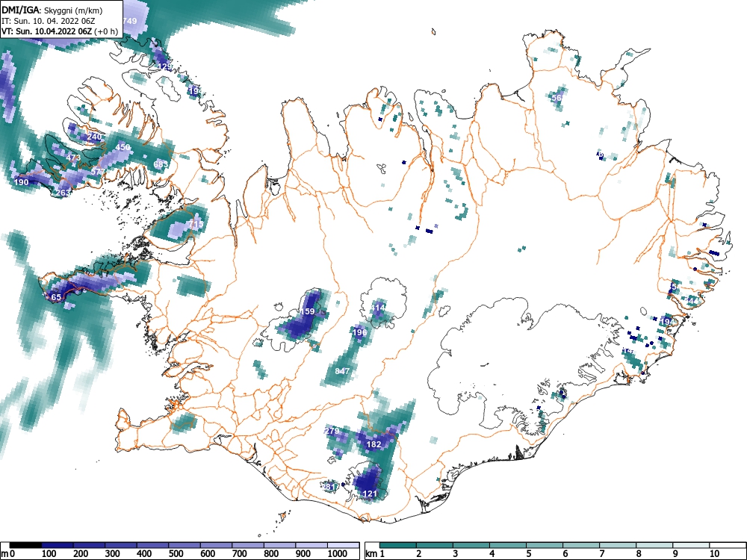Viewport: 747px width, 560px height.
Task: Click the map label 683
Action: tap(161, 165)
